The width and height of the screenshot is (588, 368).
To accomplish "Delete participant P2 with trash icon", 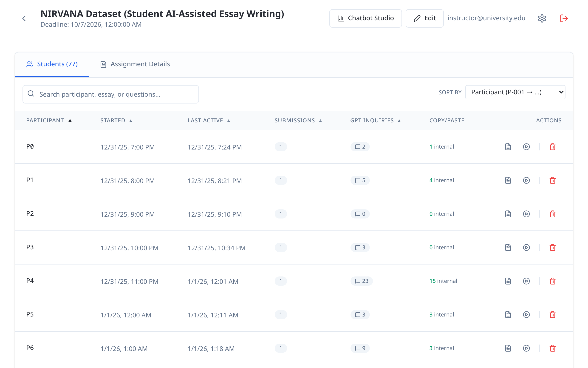I will click(x=553, y=214).
